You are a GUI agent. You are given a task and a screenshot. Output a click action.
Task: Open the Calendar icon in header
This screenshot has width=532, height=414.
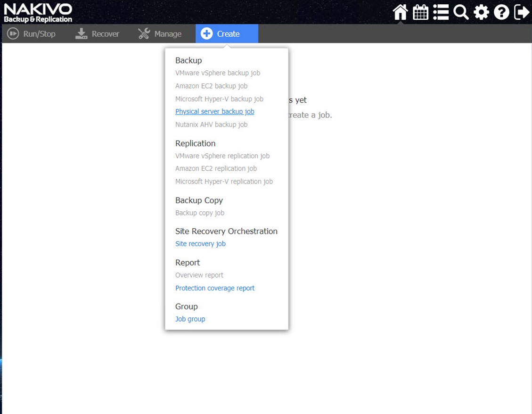click(420, 12)
